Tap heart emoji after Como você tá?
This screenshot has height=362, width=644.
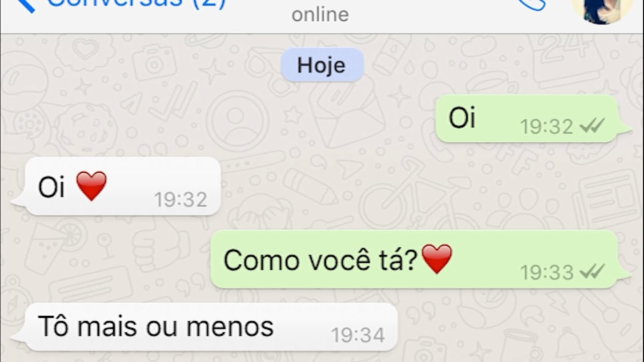[437, 259]
